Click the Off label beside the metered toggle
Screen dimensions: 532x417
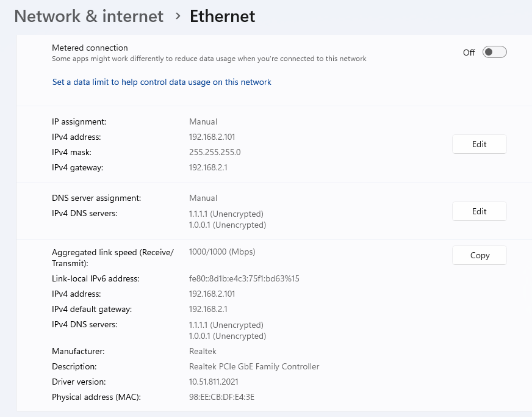tap(469, 53)
